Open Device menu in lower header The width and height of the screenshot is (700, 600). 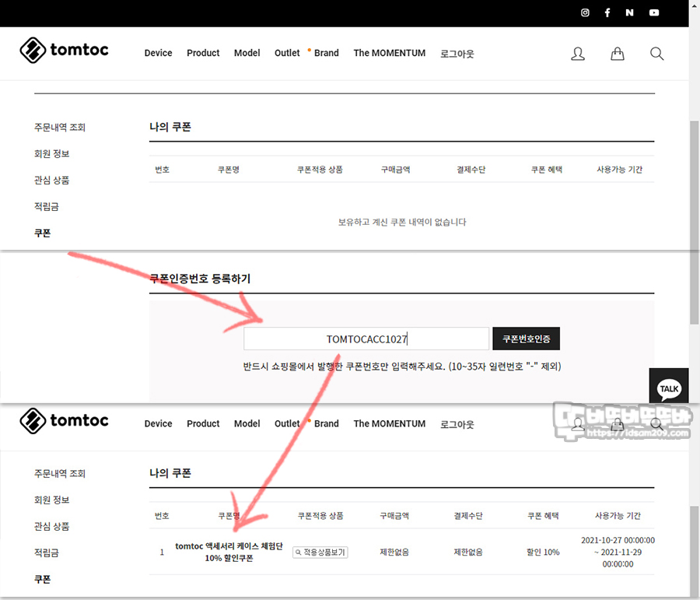pos(158,424)
